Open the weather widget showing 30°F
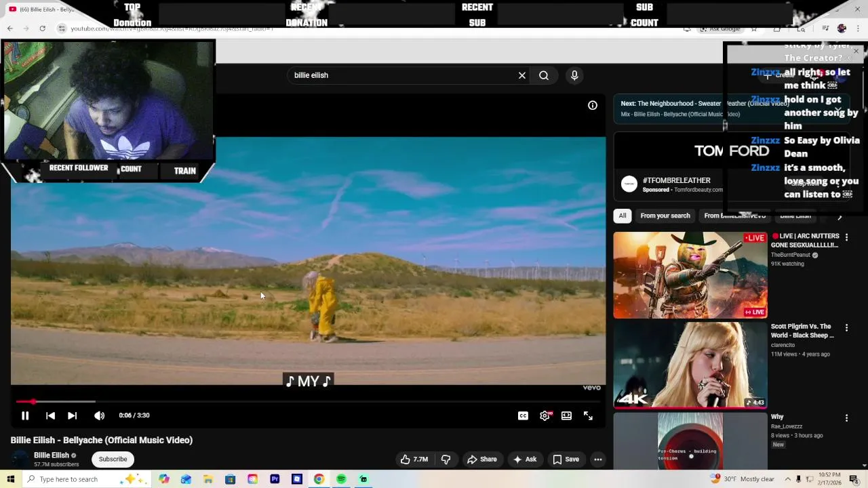The image size is (868, 488). 743,479
